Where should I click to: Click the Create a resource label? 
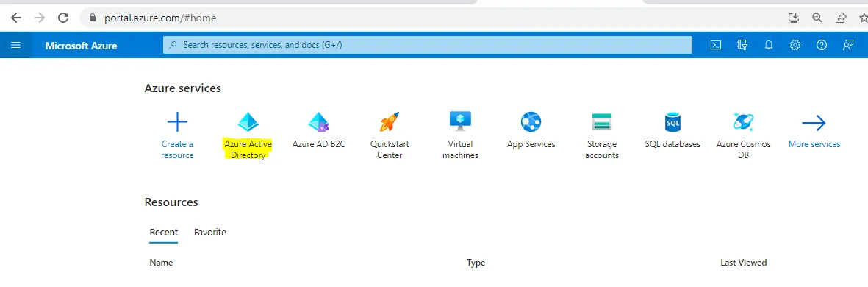tap(177, 149)
